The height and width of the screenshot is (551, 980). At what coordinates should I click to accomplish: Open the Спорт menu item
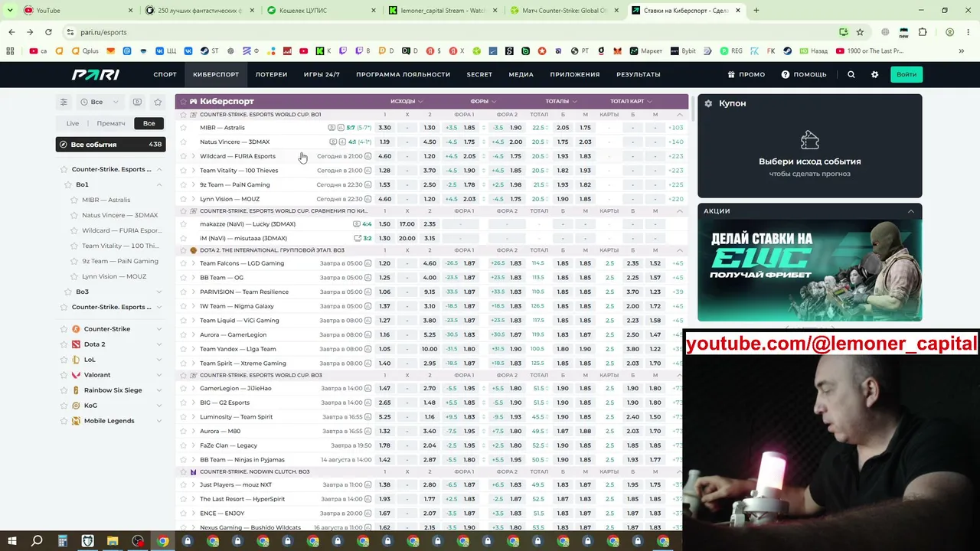click(x=165, y=74)
